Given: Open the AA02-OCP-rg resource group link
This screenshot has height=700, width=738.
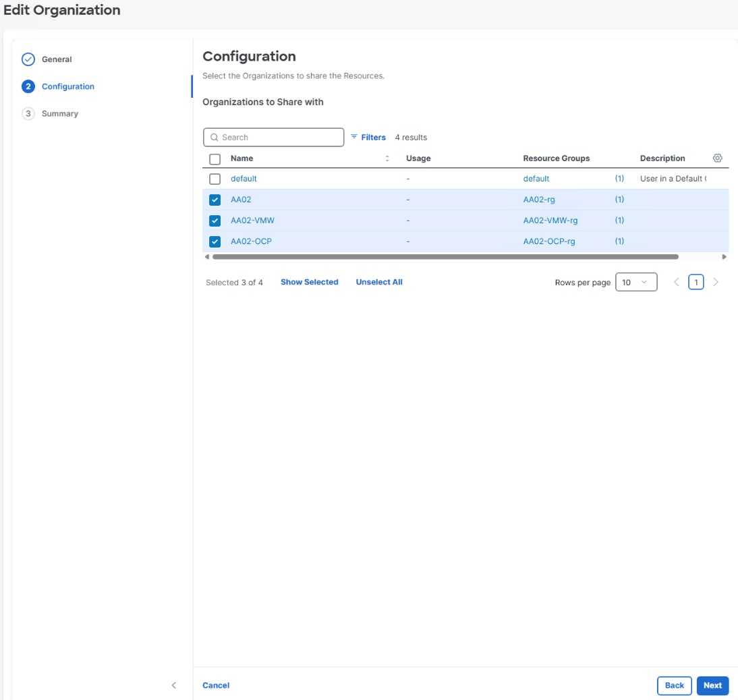Looking at the screenshot, I should [x=549, y=241].
